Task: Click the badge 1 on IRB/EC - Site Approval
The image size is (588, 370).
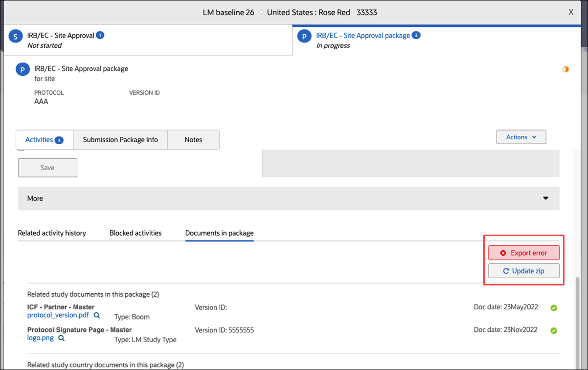Action: [100, 35]
